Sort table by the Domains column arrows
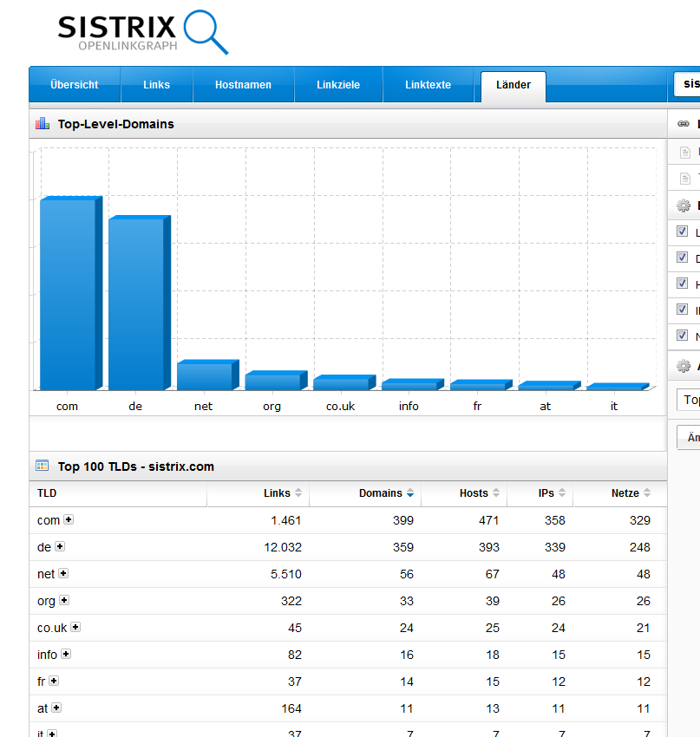700x737 pixels. (410, 493)
